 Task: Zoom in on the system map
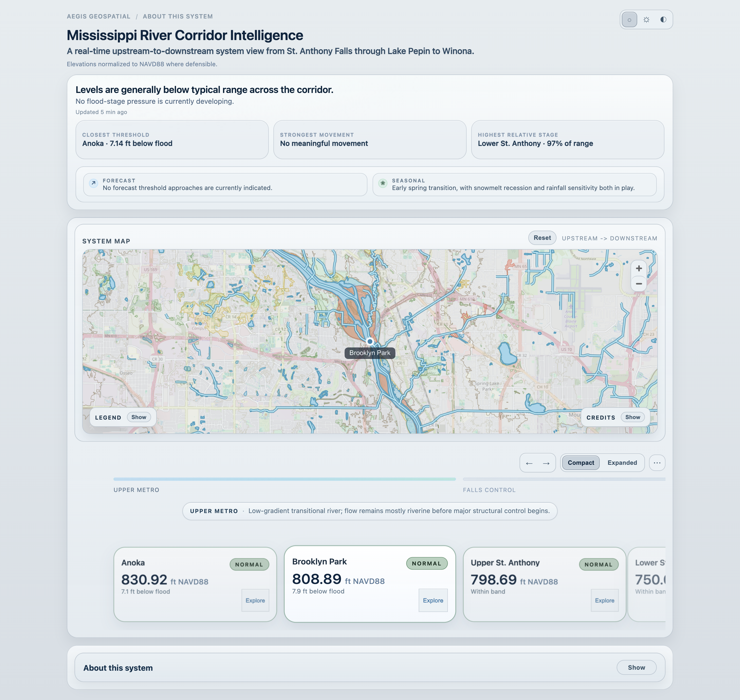[x=639, y=268]
